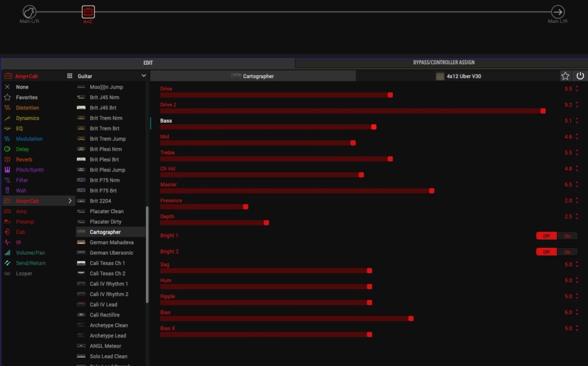
Task: Click the guitar input block in signal chain
Action: [x=29, y=11]
